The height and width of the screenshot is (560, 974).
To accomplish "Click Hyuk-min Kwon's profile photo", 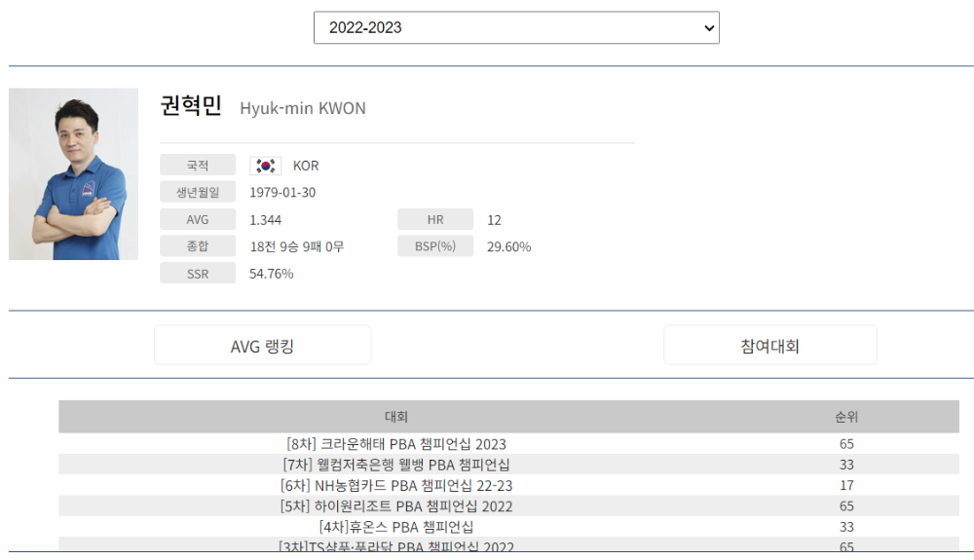I will click(x=73, y=173).
